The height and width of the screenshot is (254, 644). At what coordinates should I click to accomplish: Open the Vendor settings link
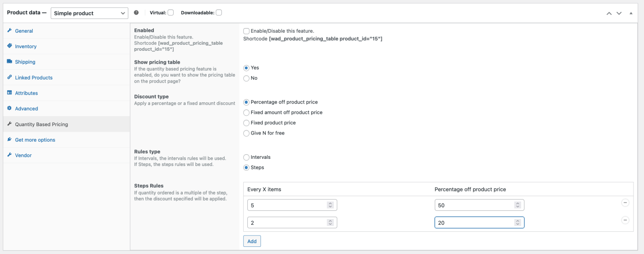pyautogui.click(x=23, y=155)
